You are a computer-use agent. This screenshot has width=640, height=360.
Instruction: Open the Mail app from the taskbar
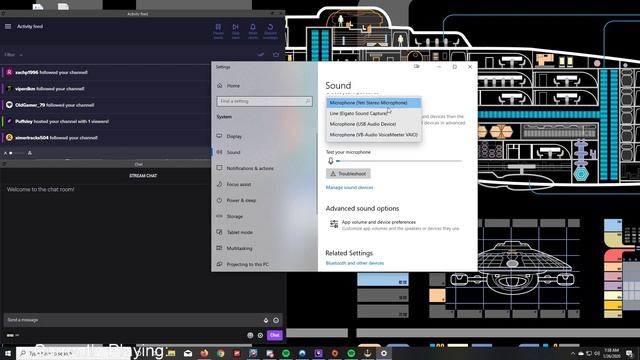click(x=188, y=353)
